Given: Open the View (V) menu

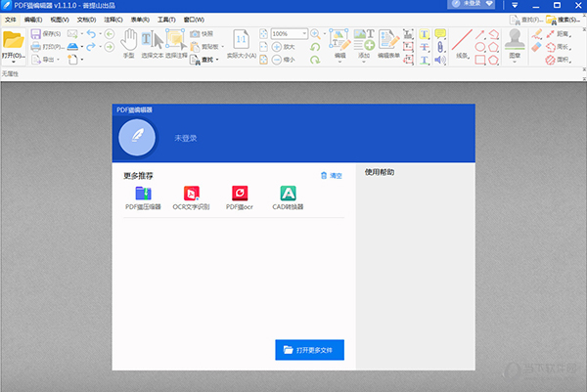Looking at the screenshot, I should [60, 20].
